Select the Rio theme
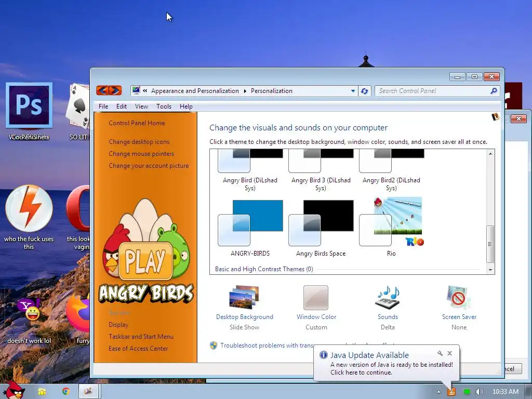This screenshot has height=399, width=532. (391, 227)
